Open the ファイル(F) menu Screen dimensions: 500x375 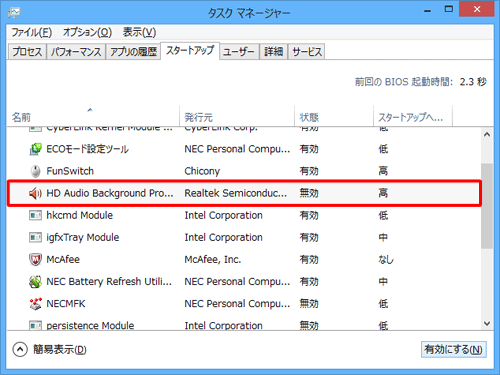click(32, 32)
